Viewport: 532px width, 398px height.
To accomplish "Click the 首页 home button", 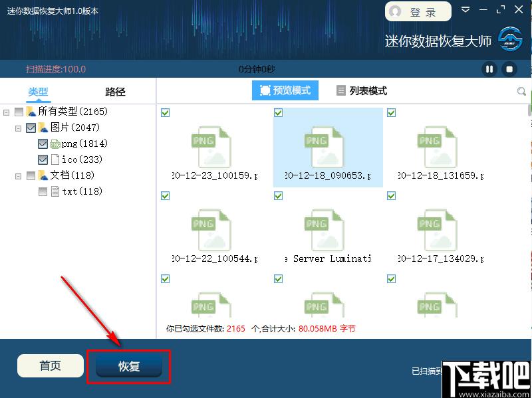I will coord(51,365).
